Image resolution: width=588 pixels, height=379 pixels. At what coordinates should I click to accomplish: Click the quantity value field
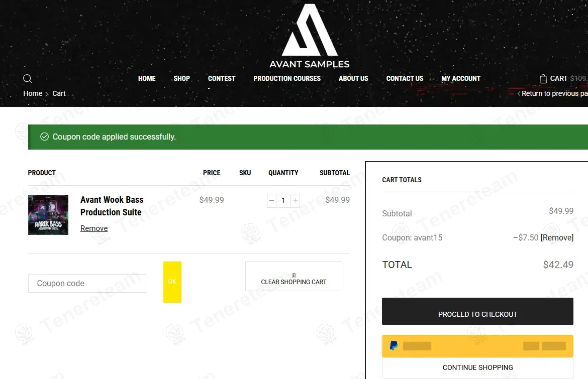[283, 201]
